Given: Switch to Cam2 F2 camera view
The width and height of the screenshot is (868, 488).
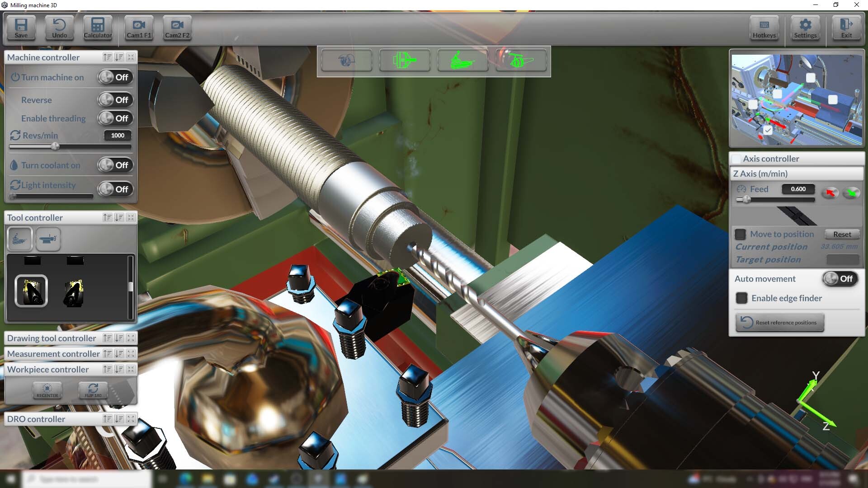Looking at the screenshot, I should click(177, 28).
